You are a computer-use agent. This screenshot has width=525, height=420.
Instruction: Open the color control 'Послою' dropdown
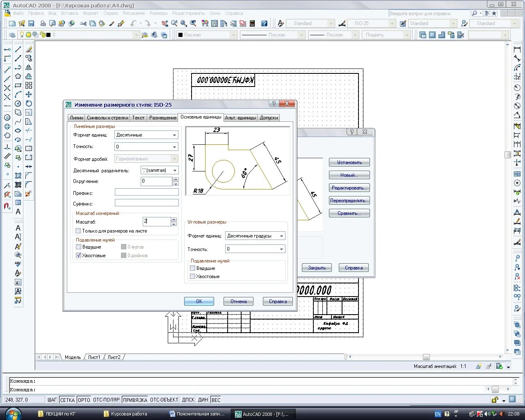pyautogui.click(x=207, y=35)
